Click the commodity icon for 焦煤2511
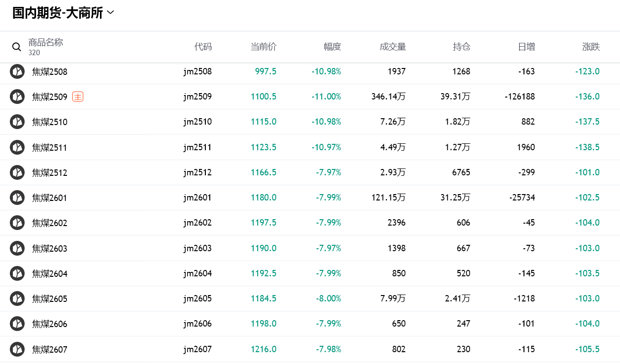The image size is (620, 364). [17, 147]
